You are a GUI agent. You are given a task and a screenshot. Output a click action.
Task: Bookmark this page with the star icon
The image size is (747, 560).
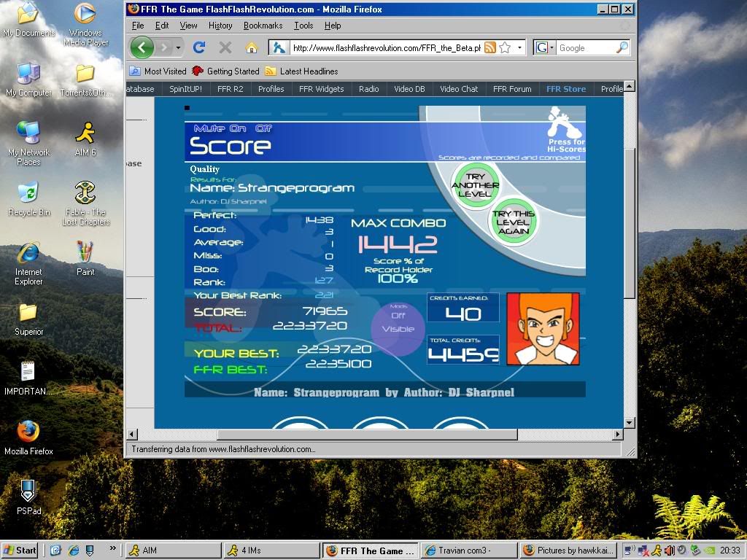[505, 48]
